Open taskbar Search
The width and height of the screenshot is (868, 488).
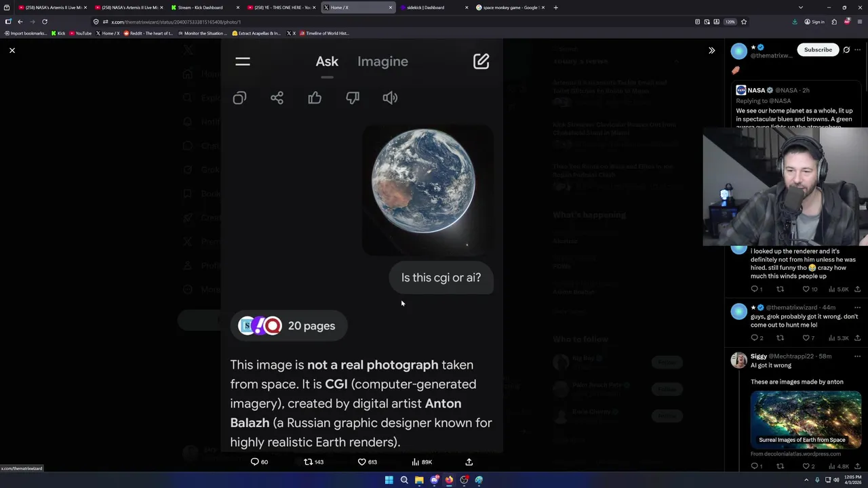(404, 480)
